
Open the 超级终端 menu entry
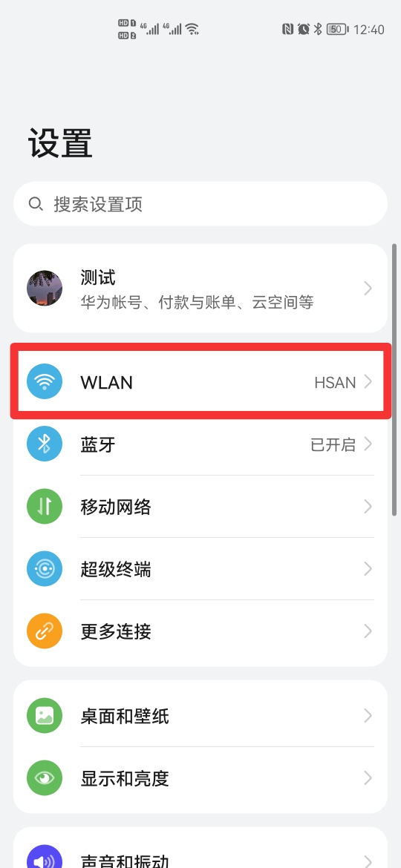click(200, 568)
